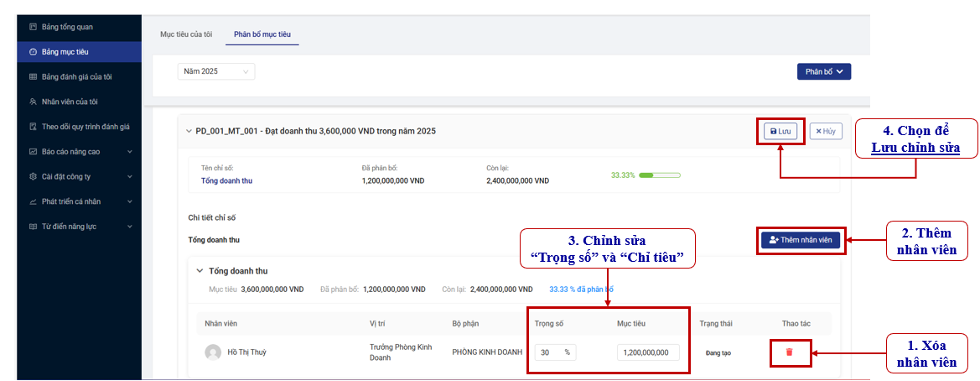Click Hồ Thị Thuý's avatar icon
Screen dimensions: 980x381
[x=213, y=352]
